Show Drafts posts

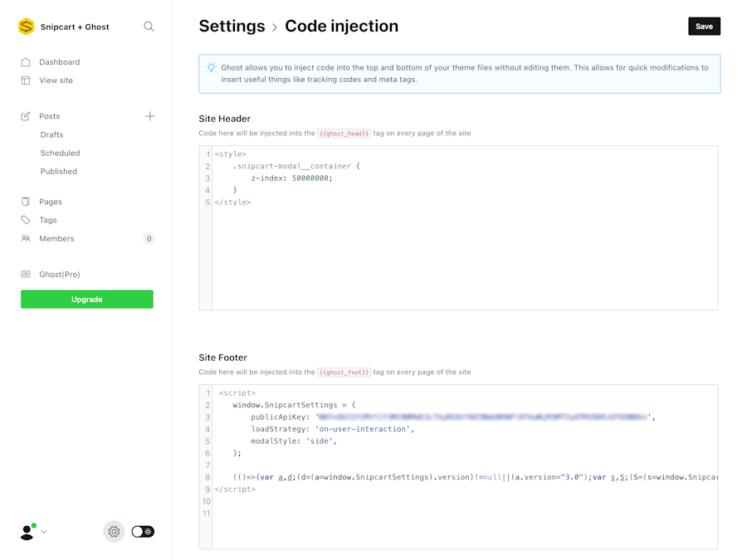point(52,134)
